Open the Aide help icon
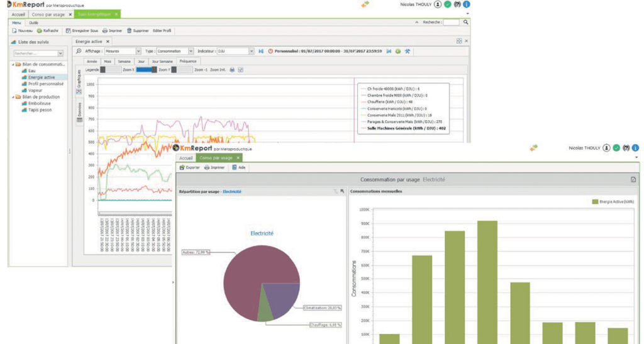Image resolution: width=644 pixels, height=344 pixels. point(235,168)
